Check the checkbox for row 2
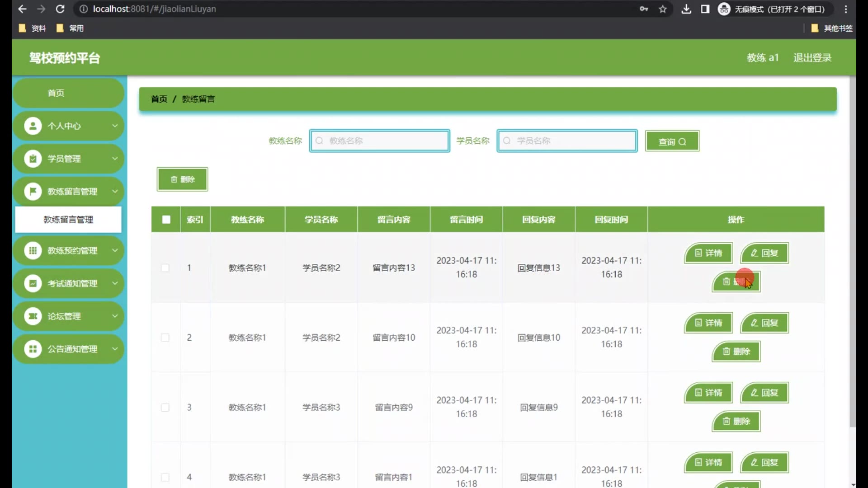This screenshot has width=868, height=488. [x=165, y=338]
